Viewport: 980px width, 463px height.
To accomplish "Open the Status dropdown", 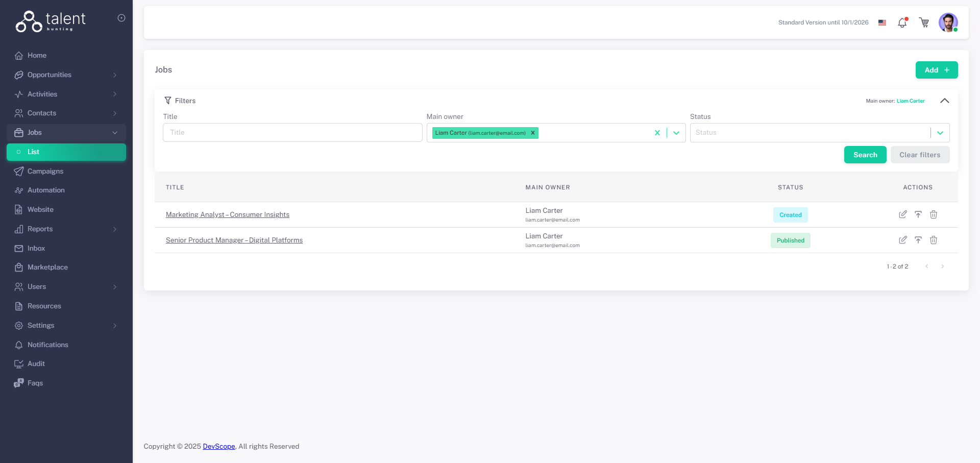I will tap(940, 133).
